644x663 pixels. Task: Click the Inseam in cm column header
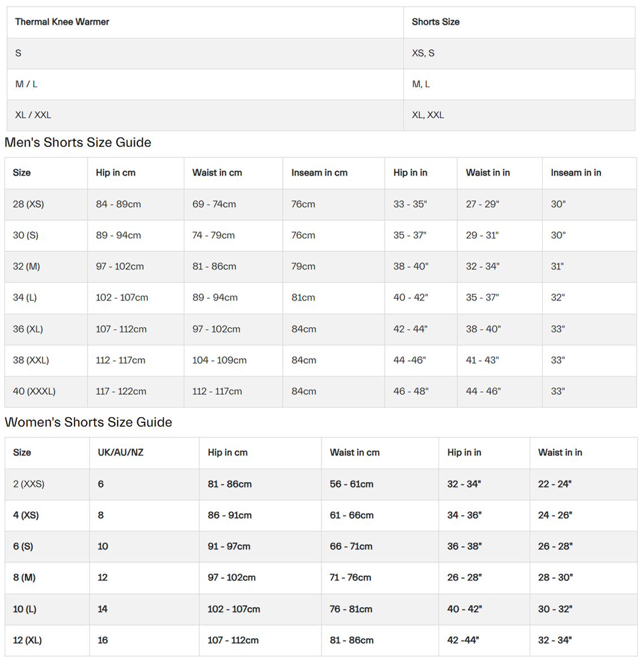tap(319, 173)
